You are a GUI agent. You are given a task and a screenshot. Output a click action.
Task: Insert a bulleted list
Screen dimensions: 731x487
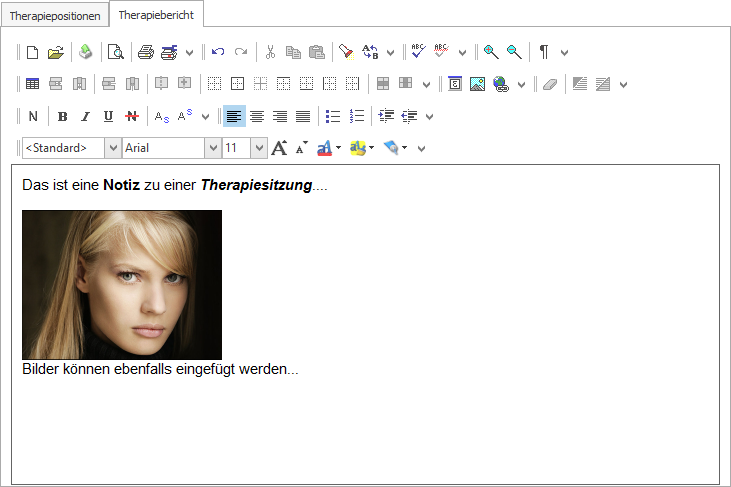tap(333, 116)
